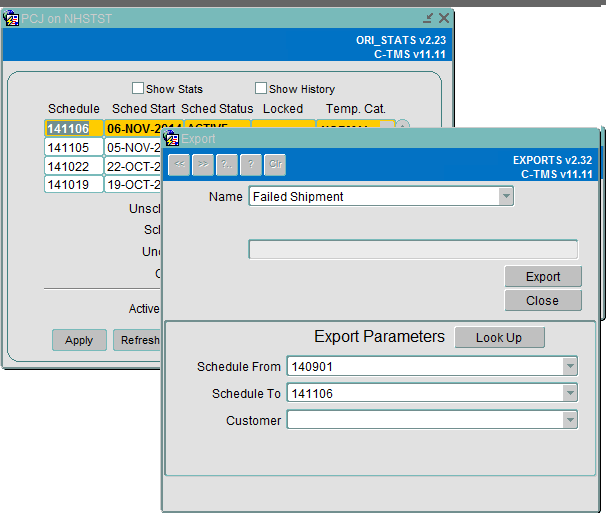
Task: Open the Temp. Cat. dropdown in first row
Action: (387, 125)
